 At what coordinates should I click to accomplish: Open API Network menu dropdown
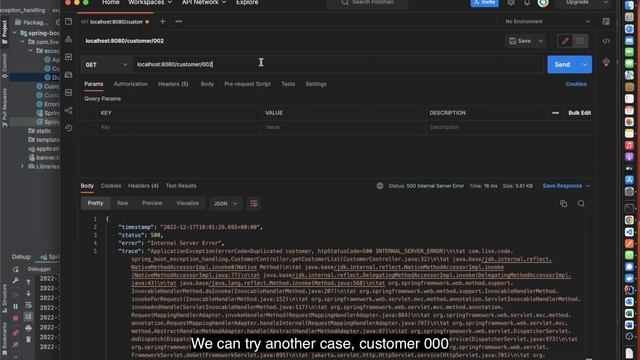(204, 2)
